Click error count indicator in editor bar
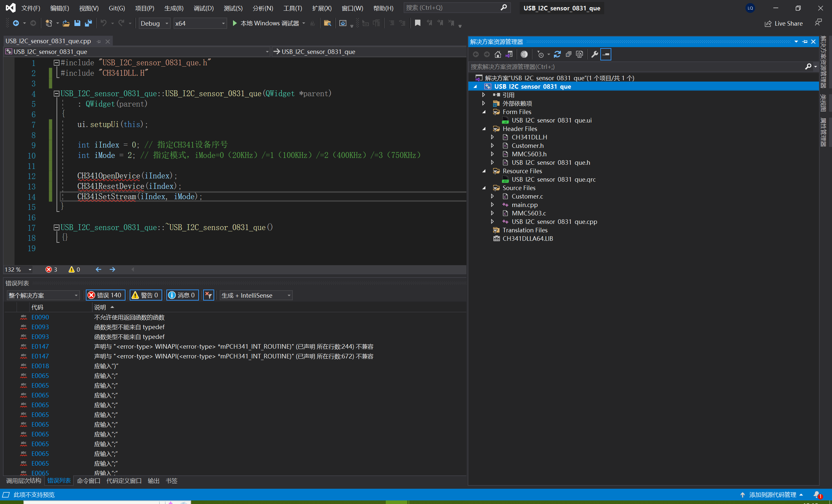The image size is (832, 504). (51, 269)
